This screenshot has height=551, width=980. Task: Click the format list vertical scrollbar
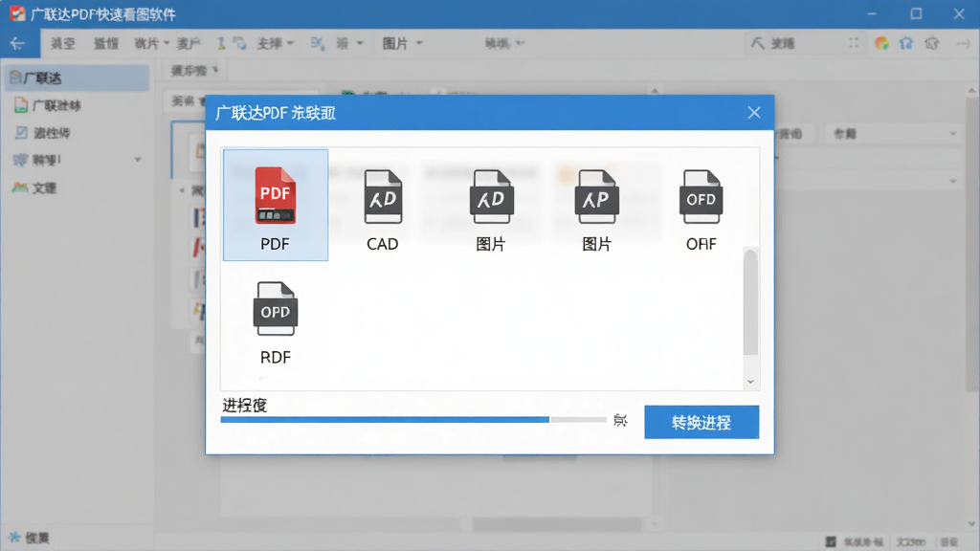(750, 301)
